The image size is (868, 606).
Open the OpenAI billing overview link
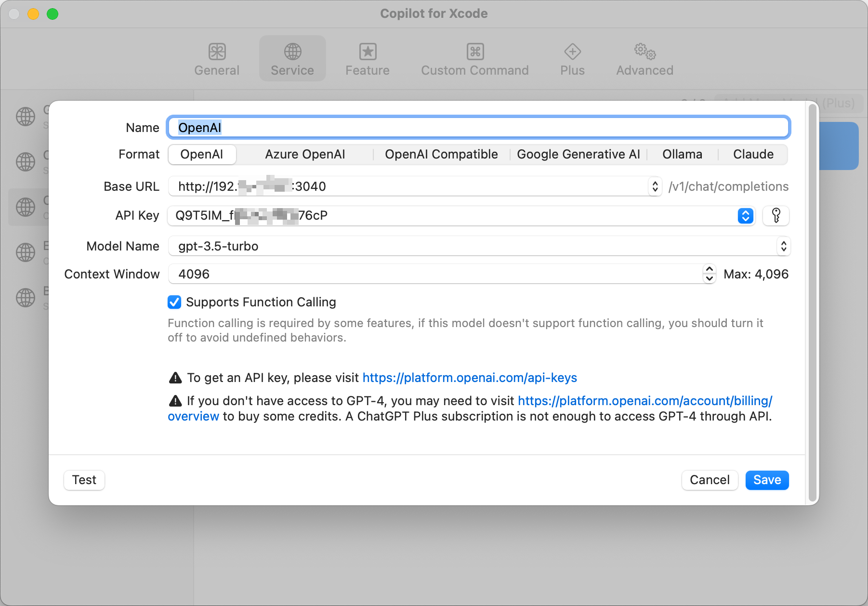(x=645, y=401)
